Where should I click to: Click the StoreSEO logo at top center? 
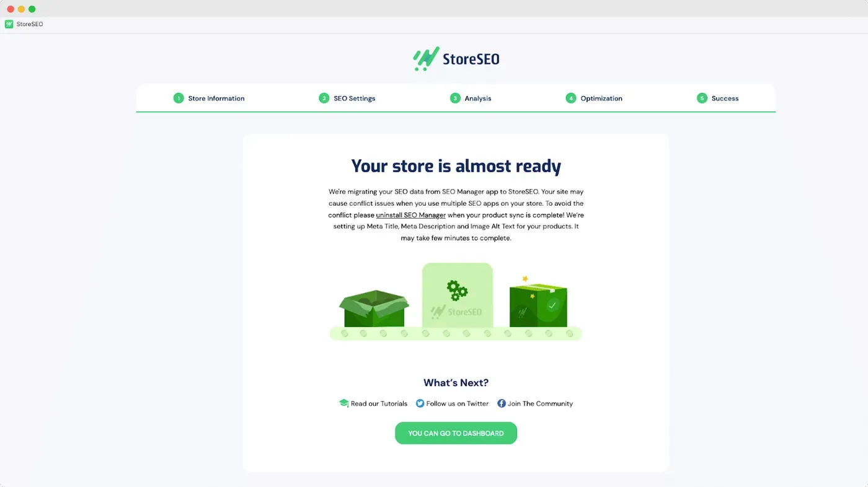[x=456, y=59]
